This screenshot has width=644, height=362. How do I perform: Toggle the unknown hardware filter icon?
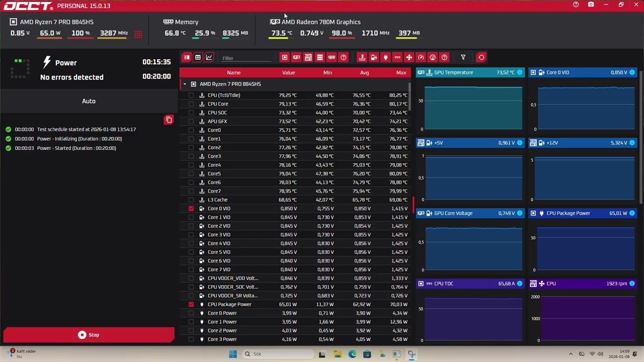pos(343,57)
